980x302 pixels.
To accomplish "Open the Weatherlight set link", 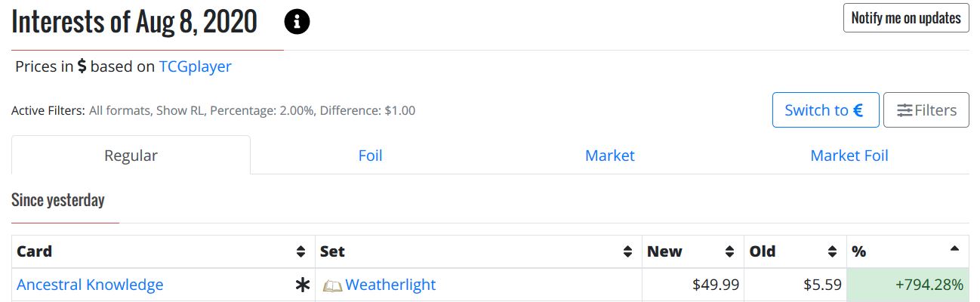I will tap(390, 285).
